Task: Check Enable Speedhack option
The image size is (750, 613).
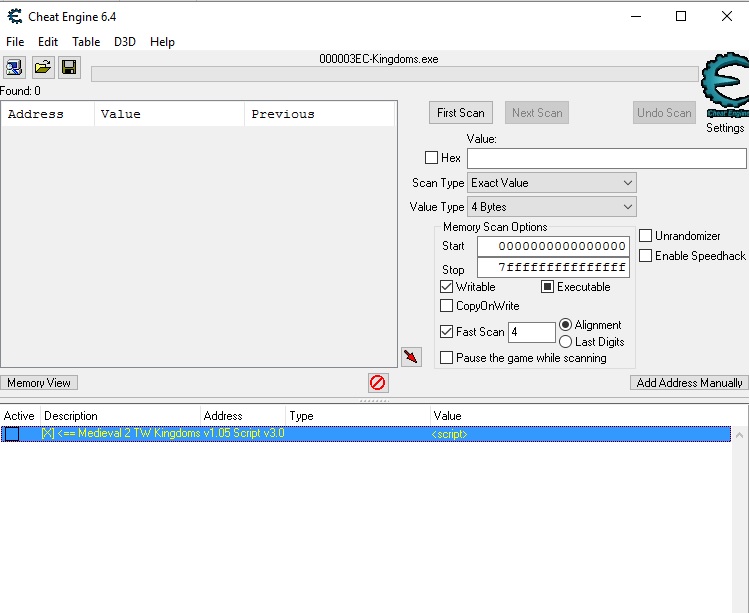Action: [x=645, y=255]
